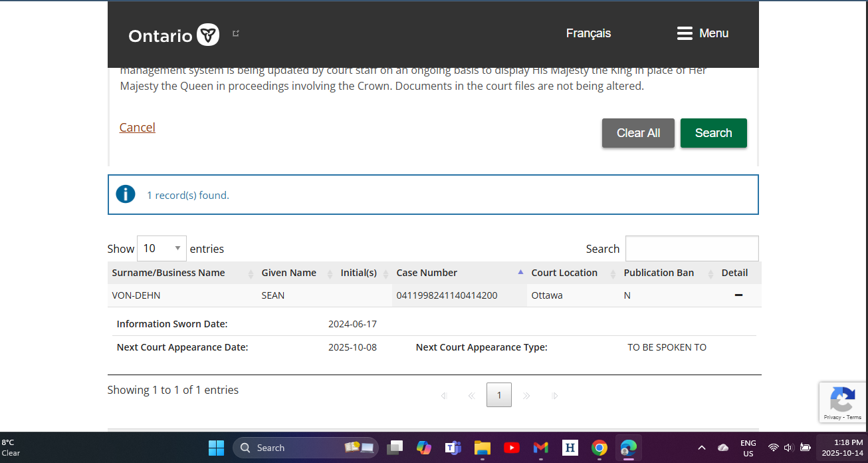Image resolution: width=868 pixels, height=463 pixels.
Task: Click the Cancel link
Action: coord(137,128)
